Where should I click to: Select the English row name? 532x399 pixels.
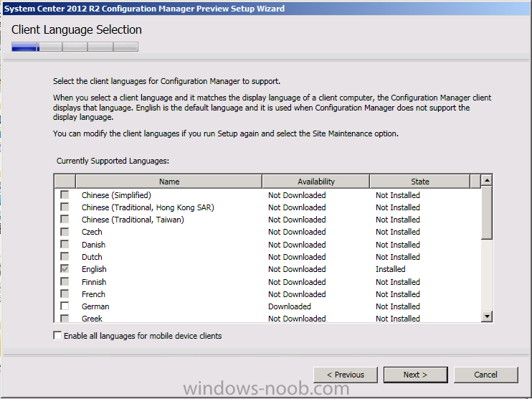pyautogui.click(x=94, y=269)
